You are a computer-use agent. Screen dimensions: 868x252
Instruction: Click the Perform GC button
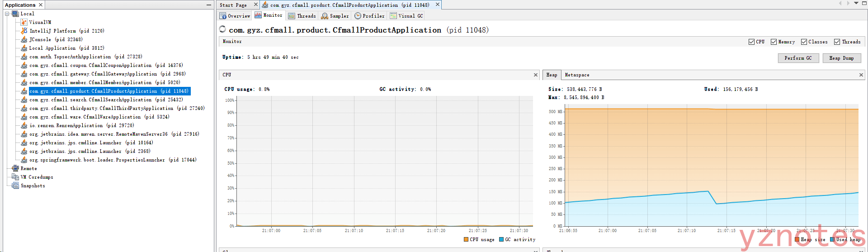pyautogui.click(x=798, y=58)
